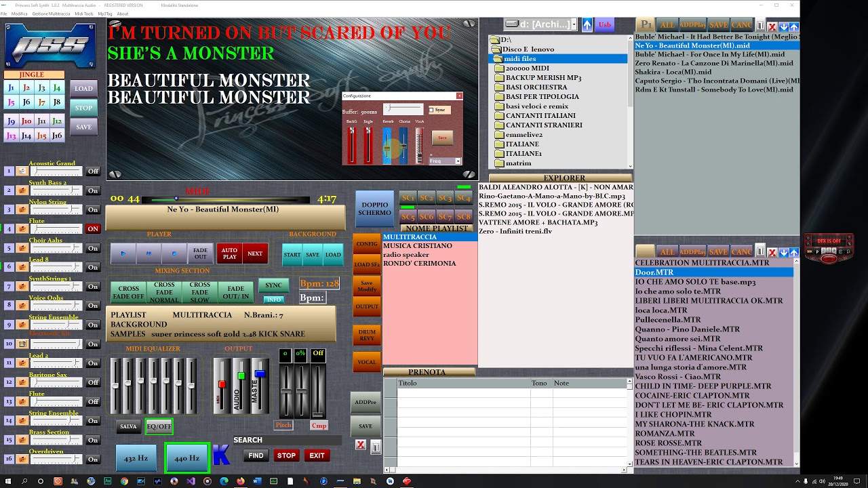Open the Windows Start menu

(x=9, y=481)
